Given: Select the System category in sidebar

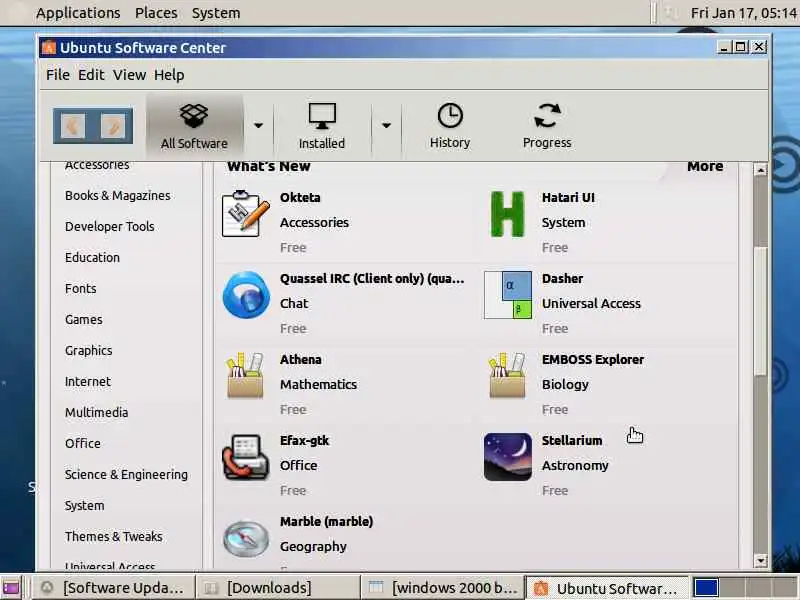Looking at the screenshot, I should (85, 506).
